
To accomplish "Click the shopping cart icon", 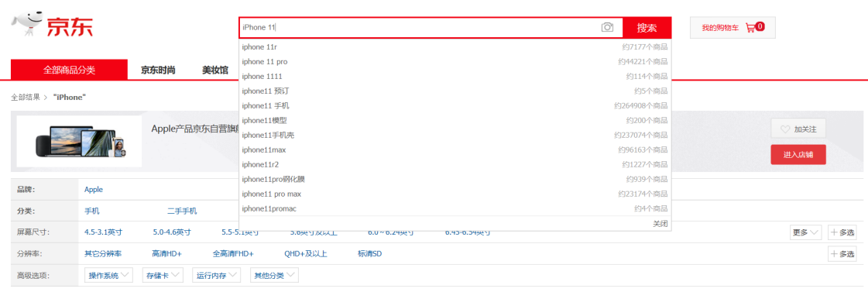I will click(x=750, y=27).
